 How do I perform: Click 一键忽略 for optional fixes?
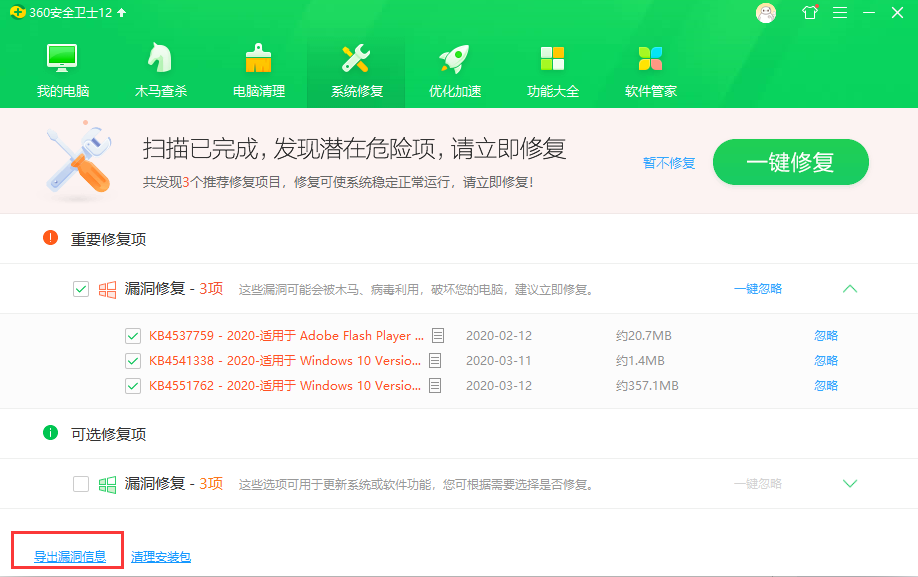758,483
